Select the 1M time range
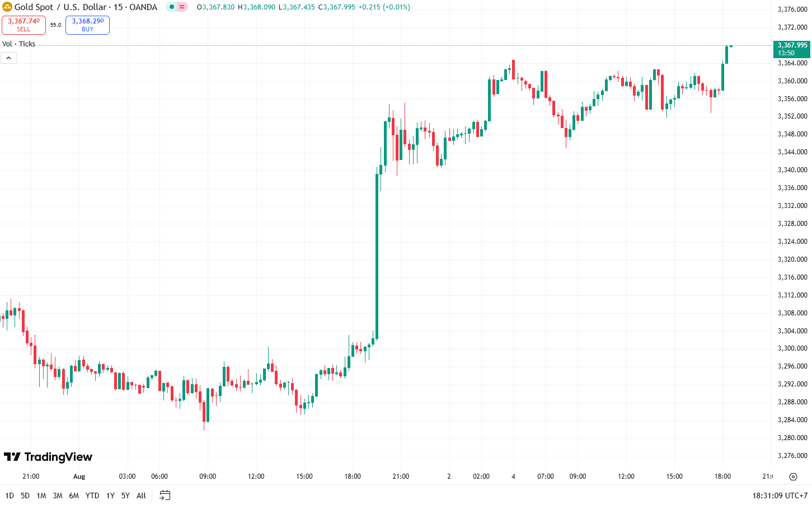Screen dimensions: 812x505 pos(41,495)
